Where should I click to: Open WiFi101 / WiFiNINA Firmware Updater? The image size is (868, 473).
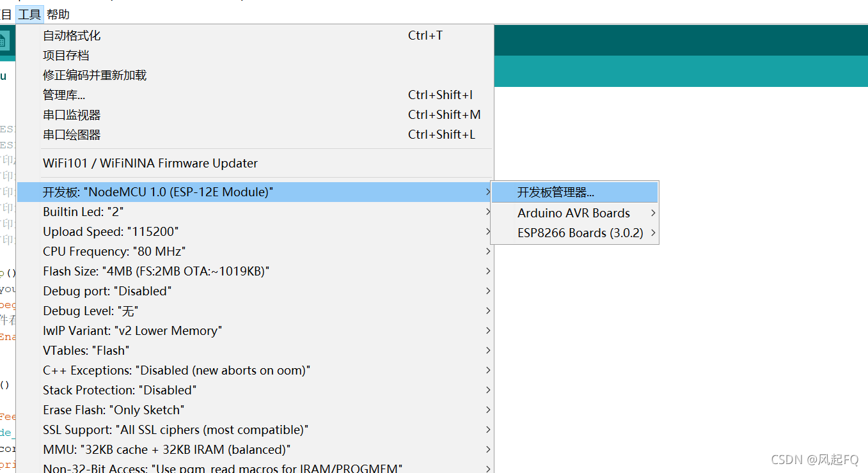click(x=150, y=163)
